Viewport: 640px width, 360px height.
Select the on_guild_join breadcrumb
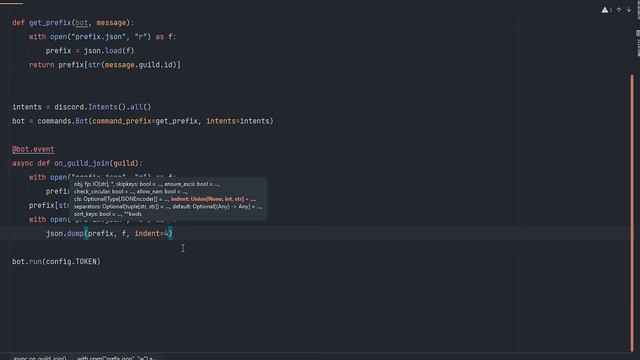pos(40,358)
